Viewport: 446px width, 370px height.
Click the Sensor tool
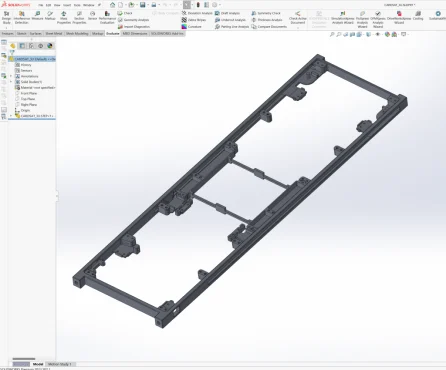point(92,16)
